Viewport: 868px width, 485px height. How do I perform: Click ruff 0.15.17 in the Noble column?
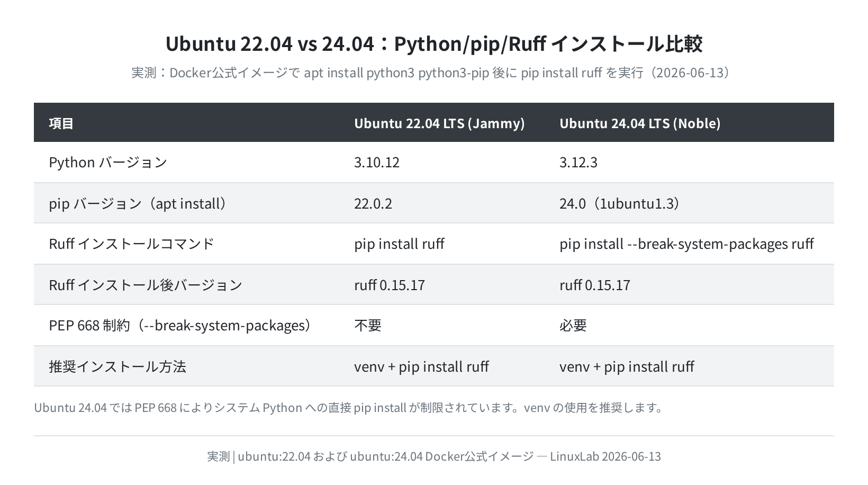click(x=595, y=285)
